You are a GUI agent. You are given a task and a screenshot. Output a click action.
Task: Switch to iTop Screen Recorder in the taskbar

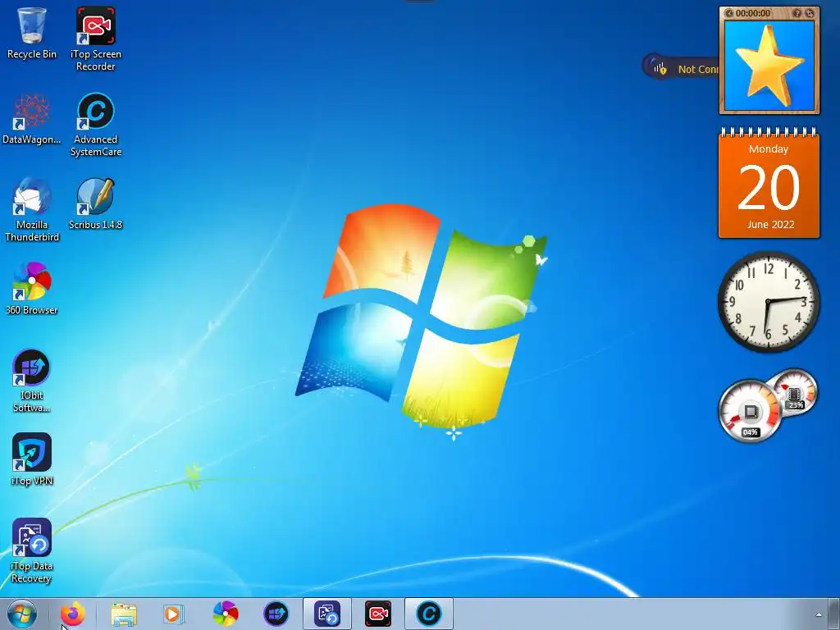pyautogui.click(x=378, y=614)
